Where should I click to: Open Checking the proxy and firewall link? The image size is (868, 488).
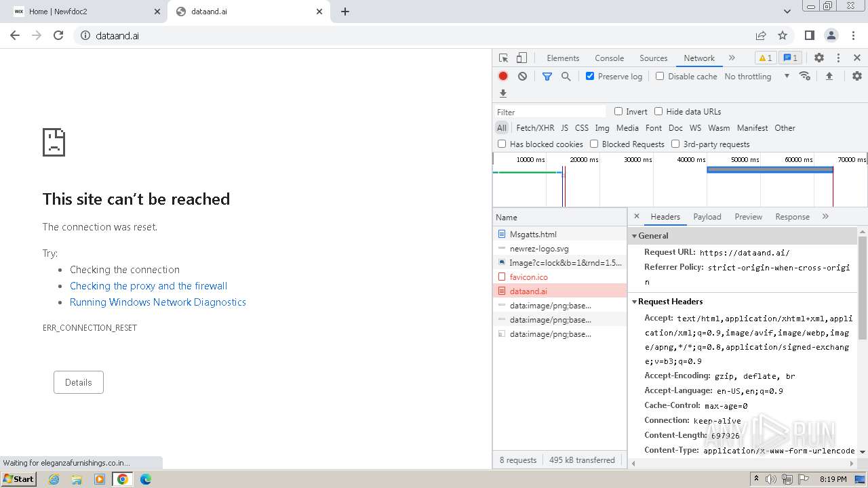pyautogui.click(x=149, y=286)
